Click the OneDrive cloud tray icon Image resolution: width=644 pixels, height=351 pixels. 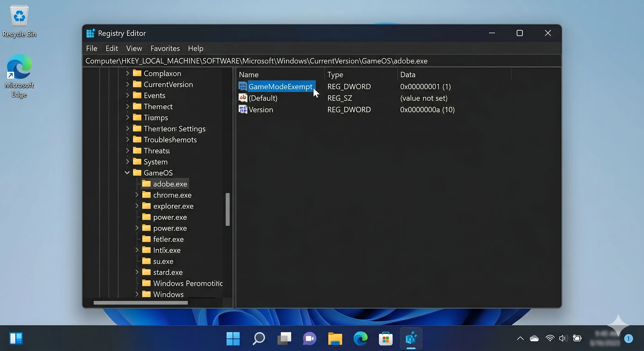pos(534,338)
